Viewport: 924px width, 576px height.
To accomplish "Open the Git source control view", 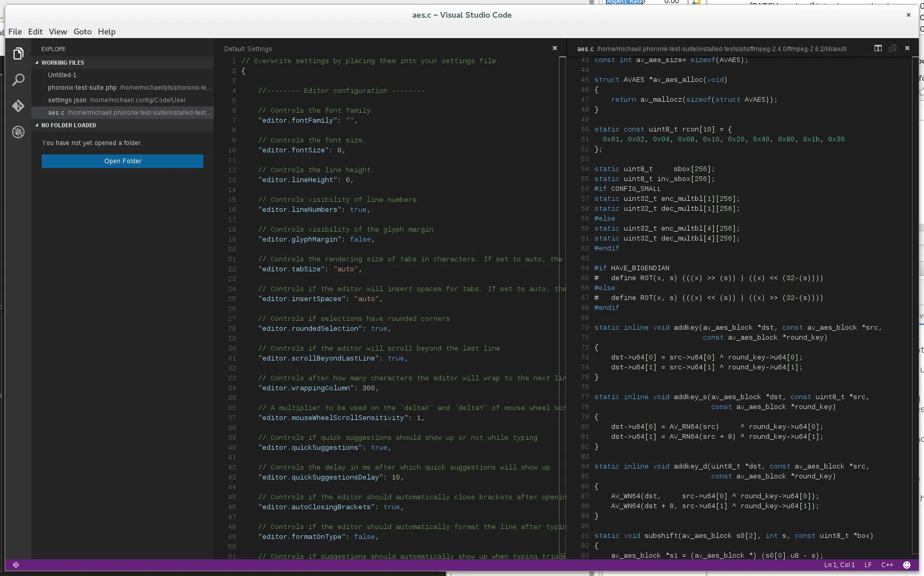I will tap(18, 106).
